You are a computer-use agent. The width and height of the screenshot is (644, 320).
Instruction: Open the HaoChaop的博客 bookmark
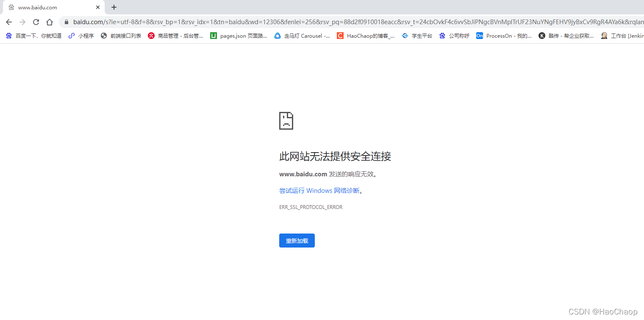click(366, 36)
